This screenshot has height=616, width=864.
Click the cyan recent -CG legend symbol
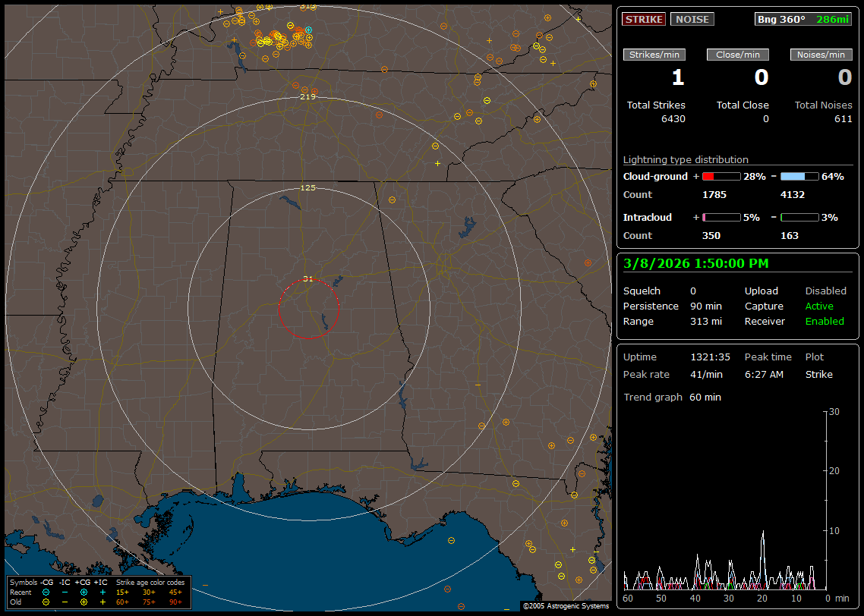click(46, 592)
